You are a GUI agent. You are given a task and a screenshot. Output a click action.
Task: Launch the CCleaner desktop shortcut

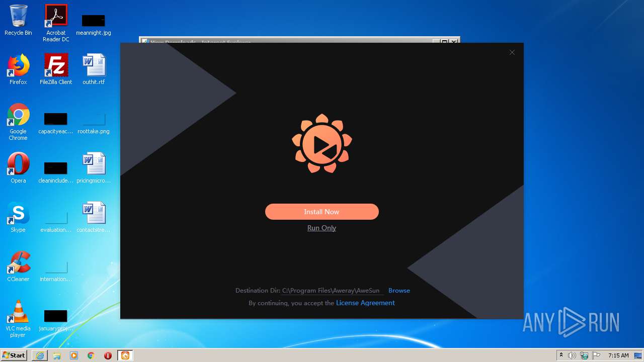pyautogui.click(x=18, y=266)
